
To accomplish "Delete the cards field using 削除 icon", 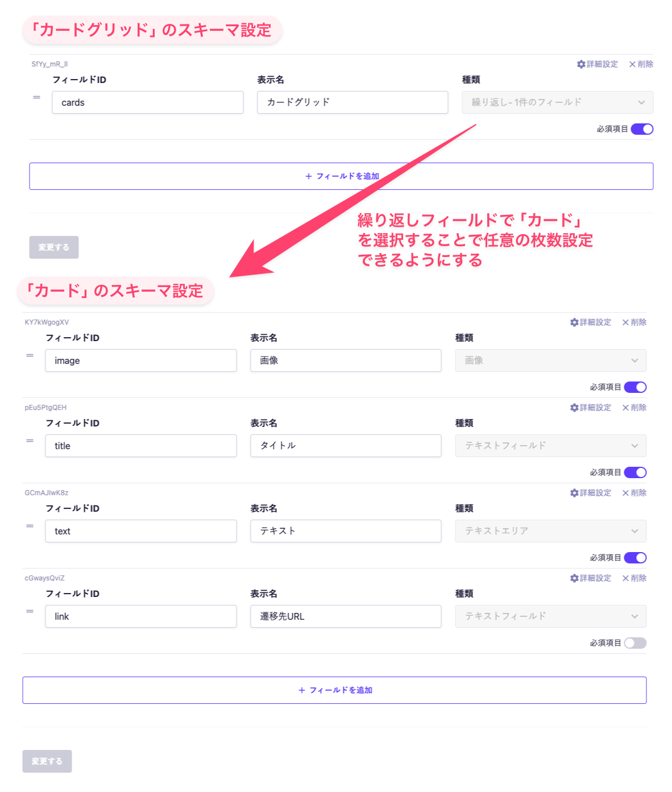I will coord(641,64).
